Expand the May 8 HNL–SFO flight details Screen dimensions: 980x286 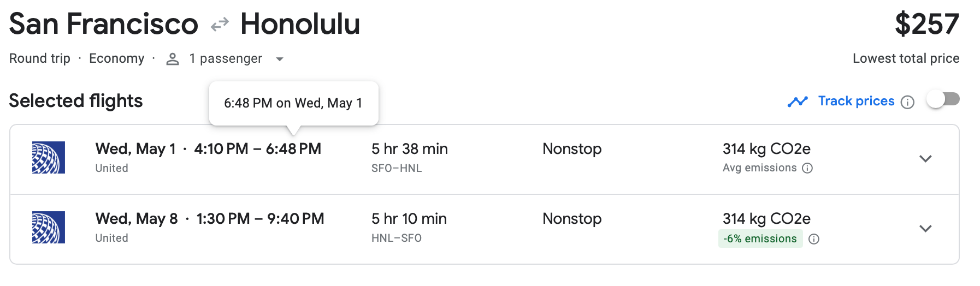[925, 229]
